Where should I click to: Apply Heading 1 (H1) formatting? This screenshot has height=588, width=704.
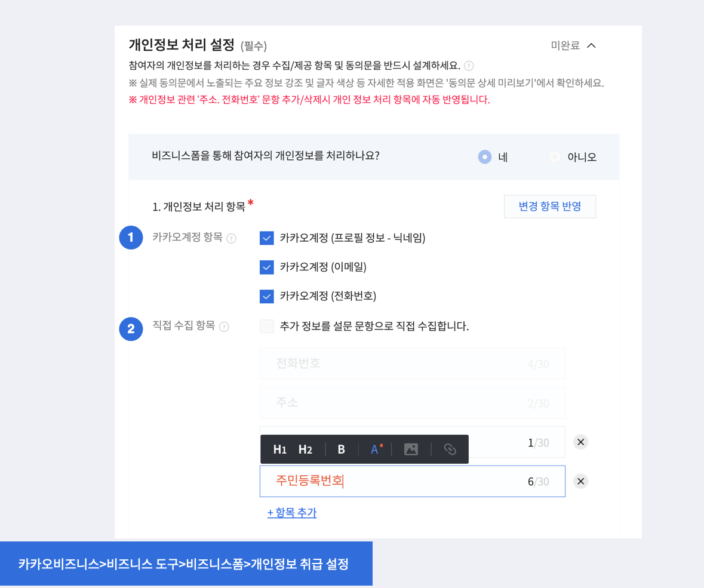(x=279, y=450)
